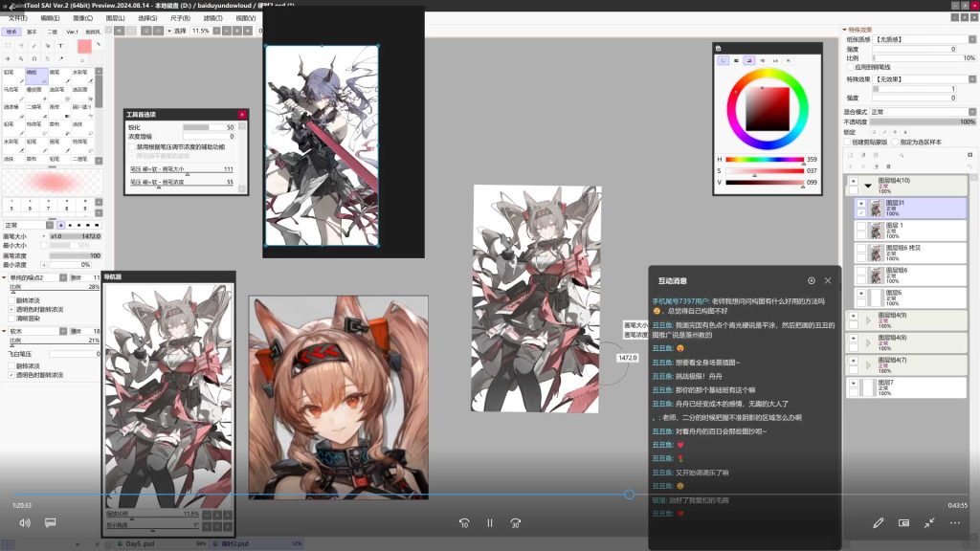Check 应用到钢笔线 option
980x551 pixels.
(x=850, y=67)
